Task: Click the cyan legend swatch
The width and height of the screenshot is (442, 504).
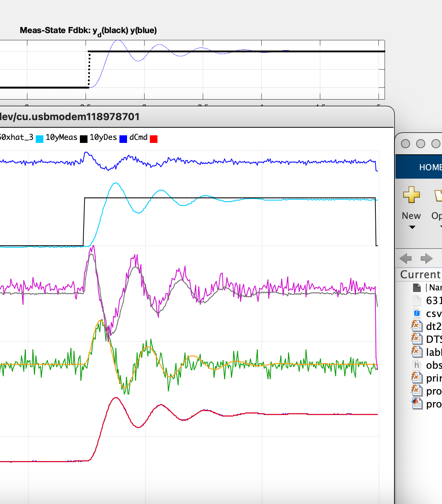Action: click(40, 139)
